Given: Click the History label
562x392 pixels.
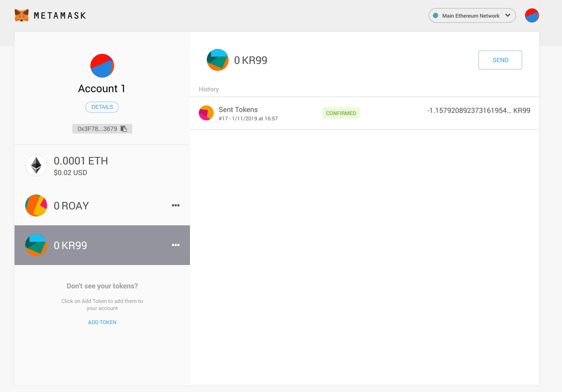Looking at the screenshot, I should pyautogui.click(x=209, y=89).
